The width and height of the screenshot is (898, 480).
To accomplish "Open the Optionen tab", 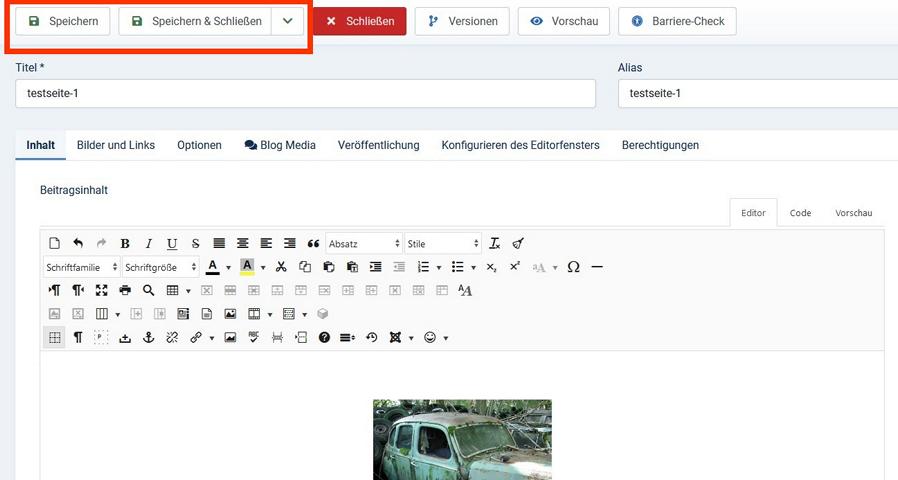I will click(x=199, y=145).
